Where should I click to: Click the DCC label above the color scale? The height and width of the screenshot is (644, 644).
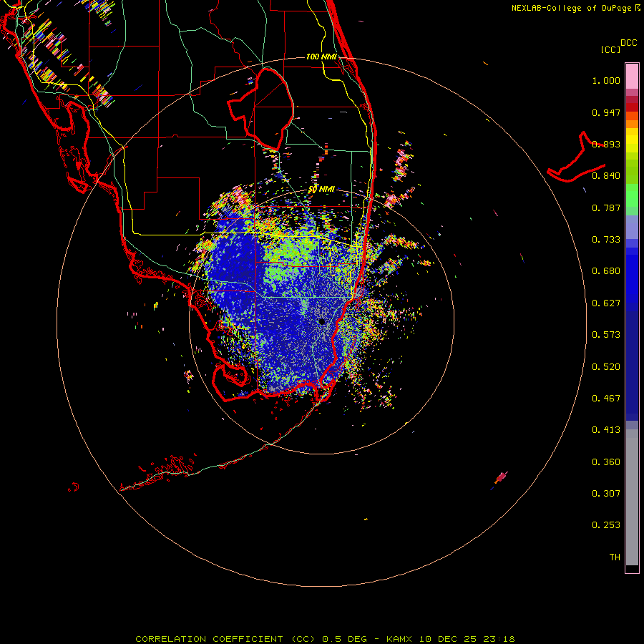click(628, 43)
